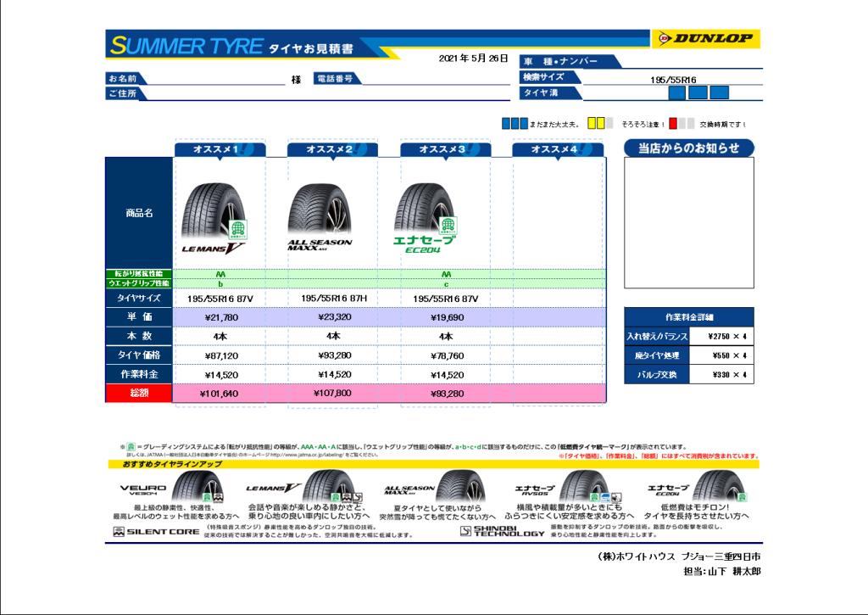Select the オススメ2 column tab
This screenshot has width=868, height=615.
tap(332, 149)
